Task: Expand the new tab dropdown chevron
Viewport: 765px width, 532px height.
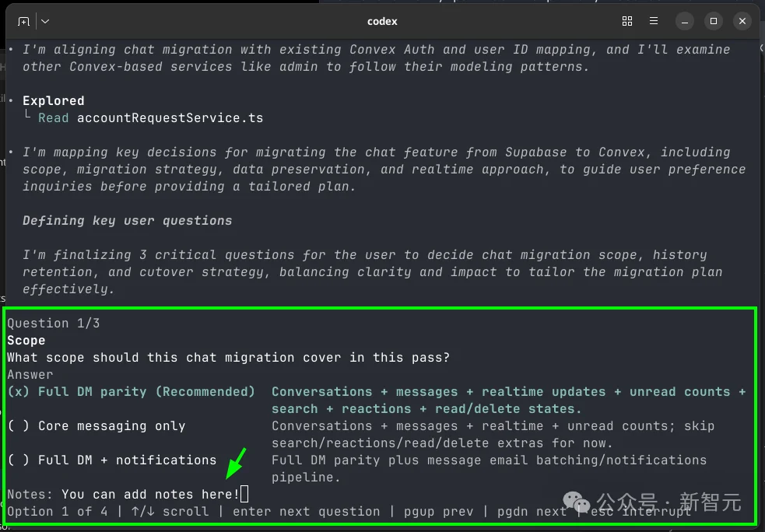Action: (x=45, y=21)
